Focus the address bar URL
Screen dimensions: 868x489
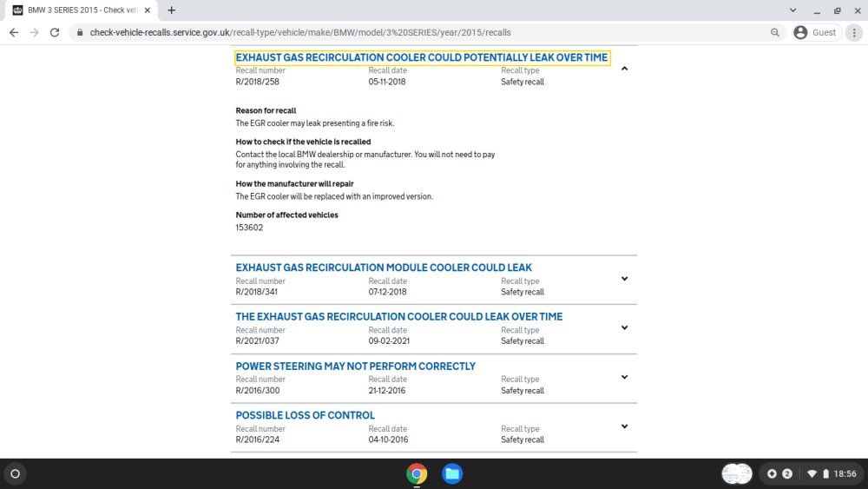300,33
